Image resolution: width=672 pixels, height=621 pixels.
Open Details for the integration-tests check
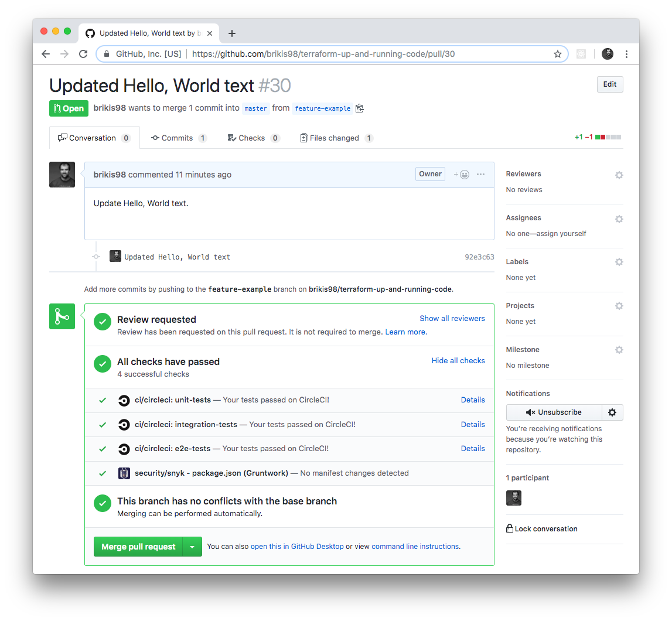[473, 424]
